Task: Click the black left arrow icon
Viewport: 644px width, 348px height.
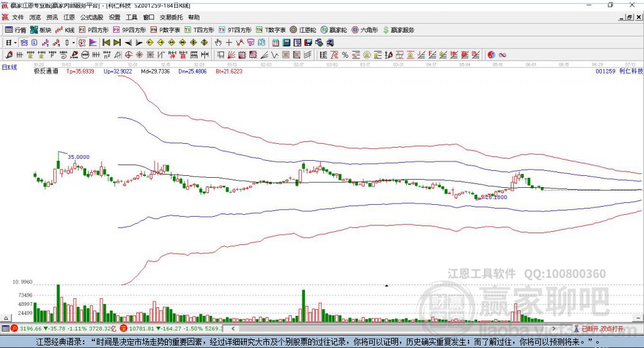Action: (x=128, y=43)
